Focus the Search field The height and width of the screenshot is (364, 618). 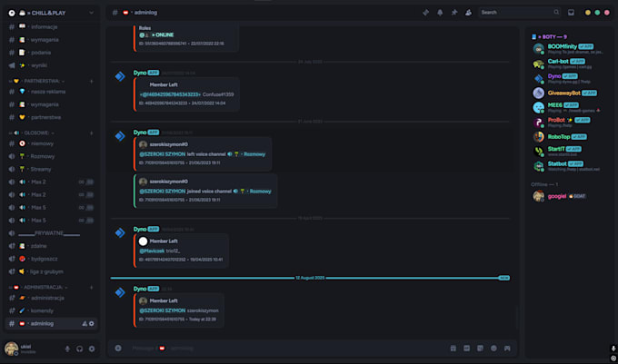point(520,12)
